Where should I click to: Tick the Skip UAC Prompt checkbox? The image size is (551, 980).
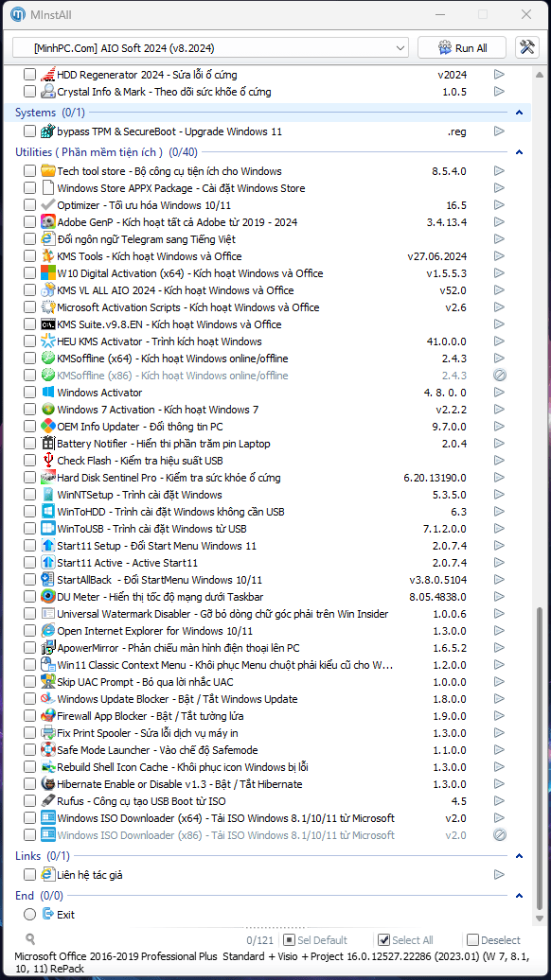coord(29,682)
